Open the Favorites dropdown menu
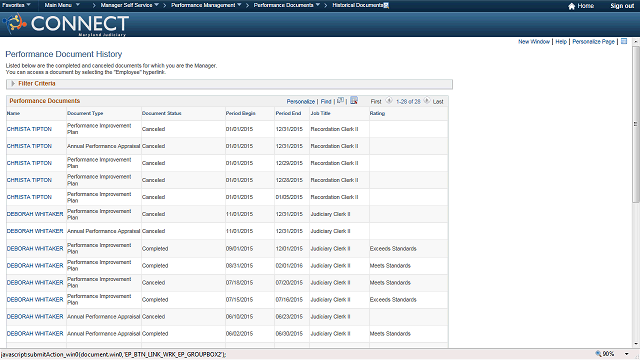The image size is (640, 360). pyautogui.click(x=16, y=5)
